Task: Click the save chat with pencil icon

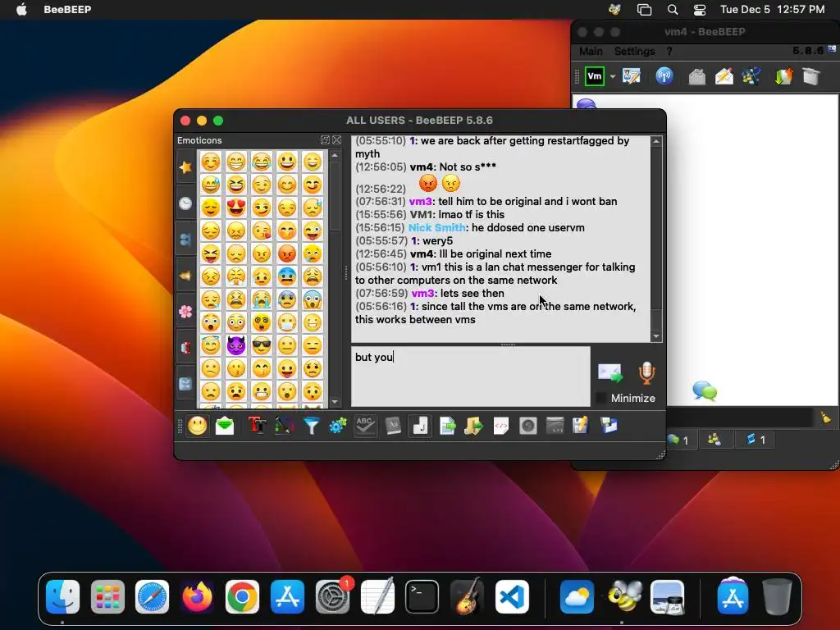Action: [581, 426]
